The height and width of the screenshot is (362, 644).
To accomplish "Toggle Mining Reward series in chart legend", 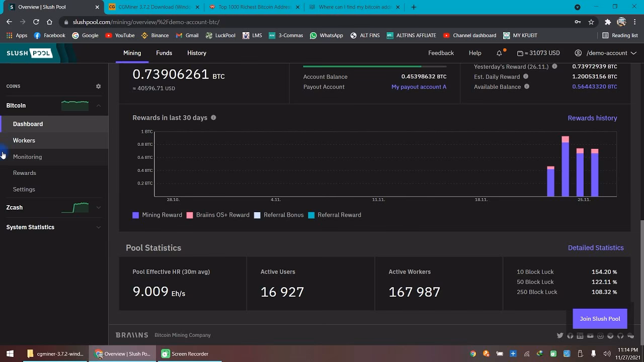I will (x=157, y=215).
